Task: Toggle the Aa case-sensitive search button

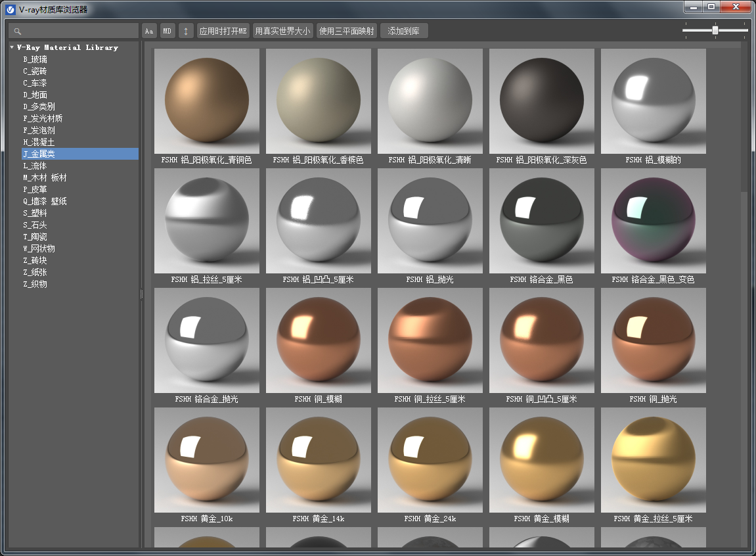Action: [149, 31]
